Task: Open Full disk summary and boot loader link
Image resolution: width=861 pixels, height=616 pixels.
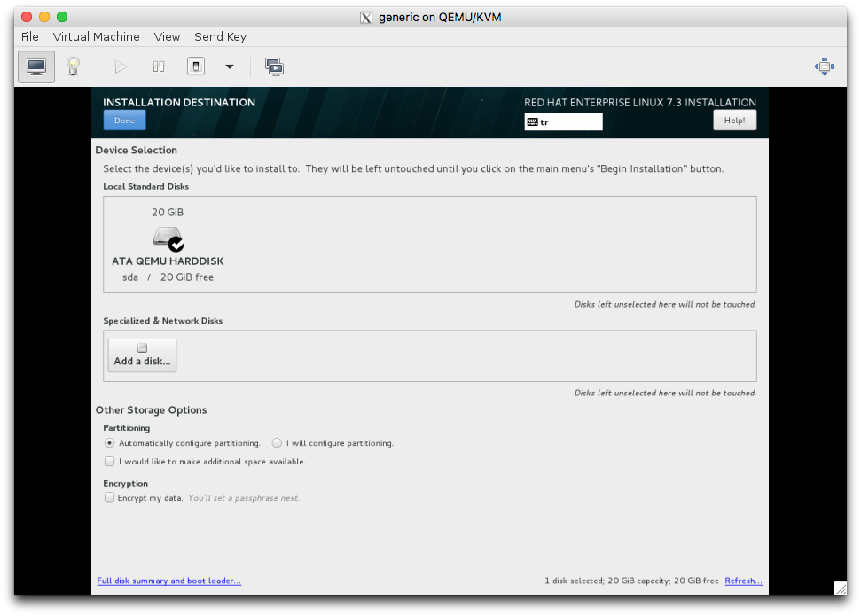Action: (x=169, y=581)
